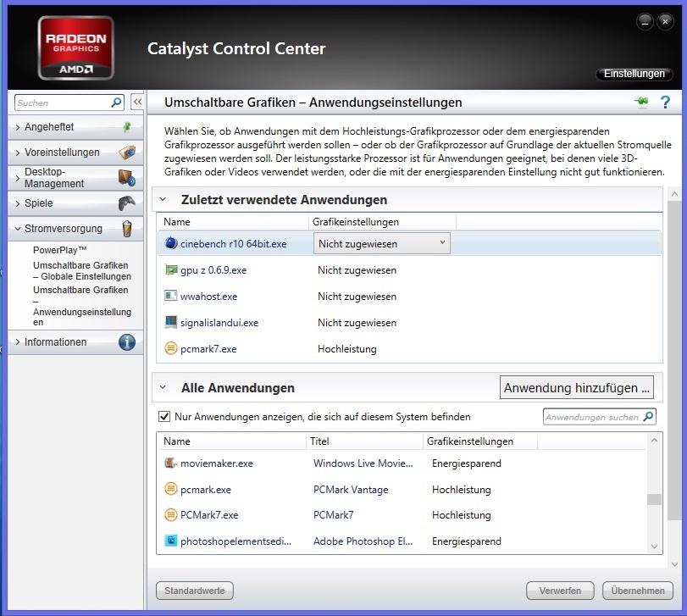Pin this page using green pin icon
687x616 pixels.
pyautogui.click(x=642, y=102)
